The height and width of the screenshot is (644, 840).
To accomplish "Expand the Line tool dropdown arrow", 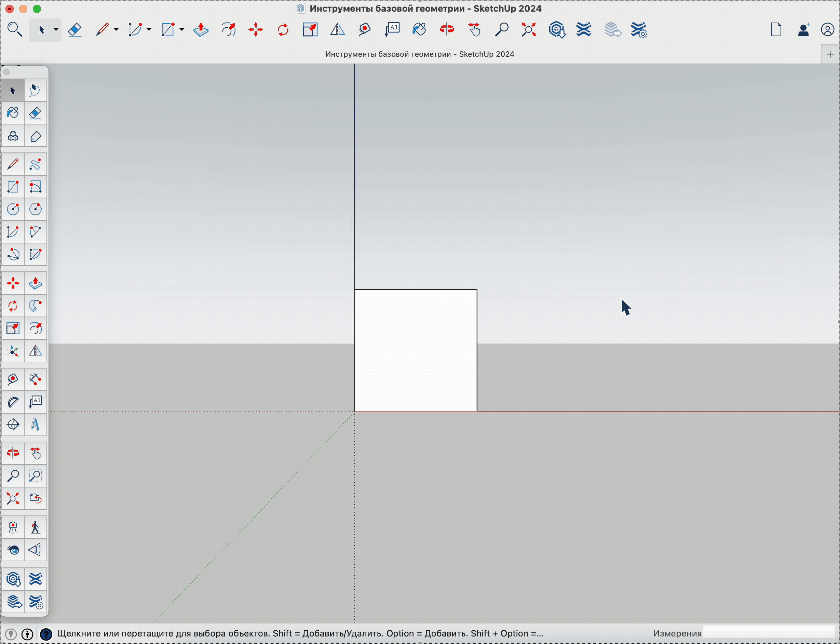I will point(116,29).
